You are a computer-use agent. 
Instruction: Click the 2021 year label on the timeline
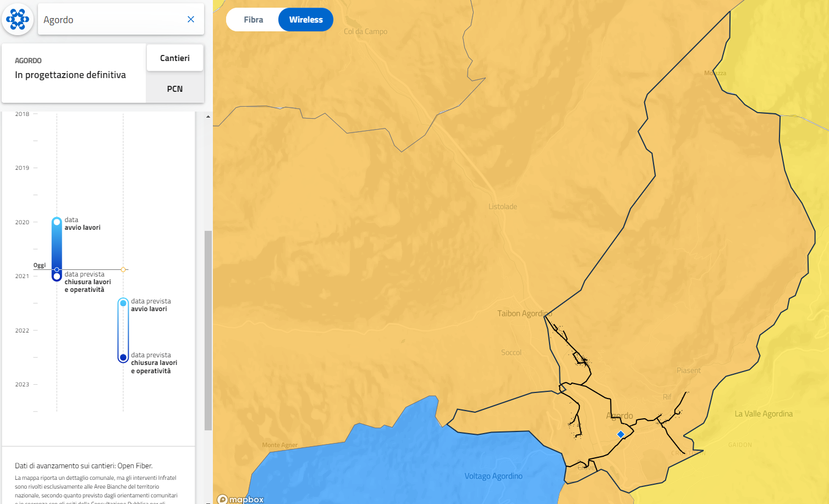pyautogui.click(x=22, y=276)
